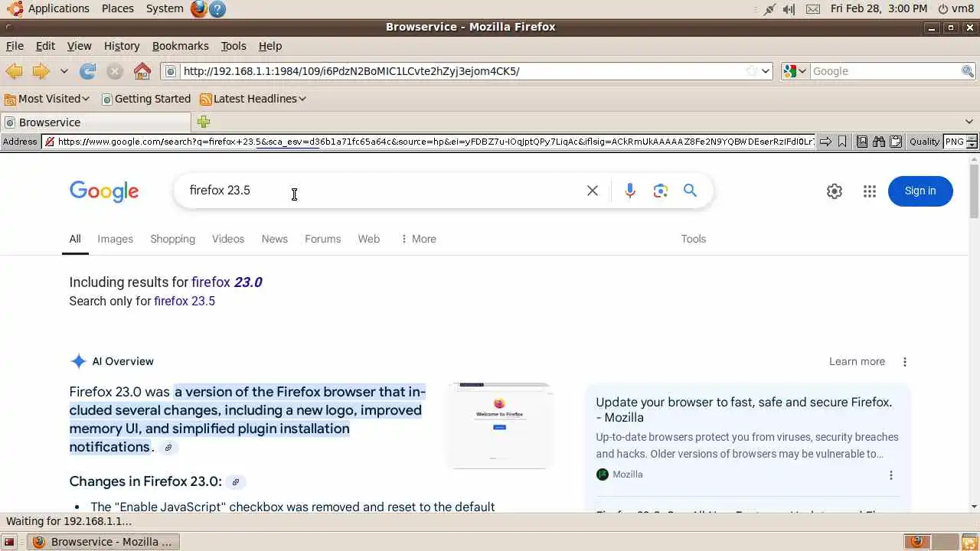Open the Getting Started bookmark
This screenshot has height=551, width=980.
145,99
